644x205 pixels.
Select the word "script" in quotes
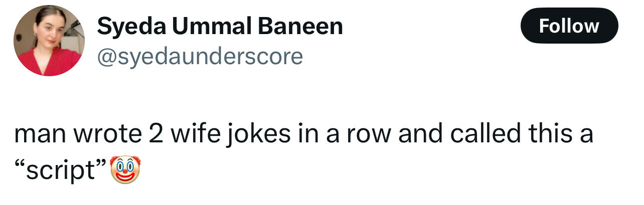tap(63, 171)
